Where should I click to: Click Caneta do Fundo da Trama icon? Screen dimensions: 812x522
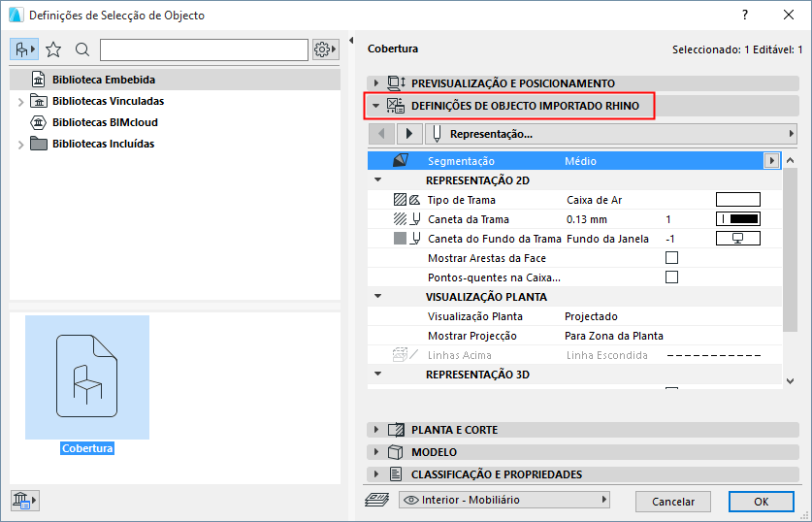click(x=406, y=239)
